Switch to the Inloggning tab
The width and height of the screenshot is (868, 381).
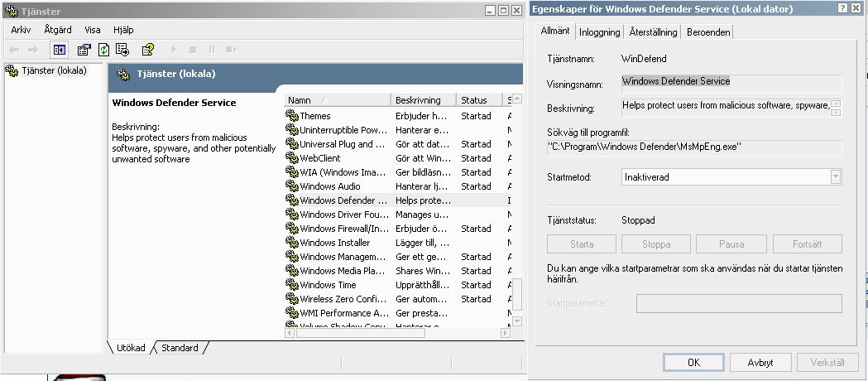600,32
